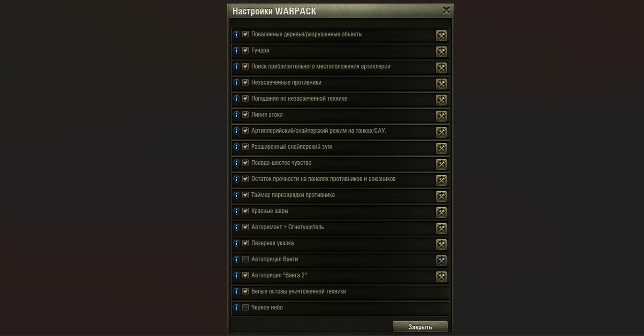Uncheck Белые остовы уничтоженной техники
The image size is (644, 336).
245,291
